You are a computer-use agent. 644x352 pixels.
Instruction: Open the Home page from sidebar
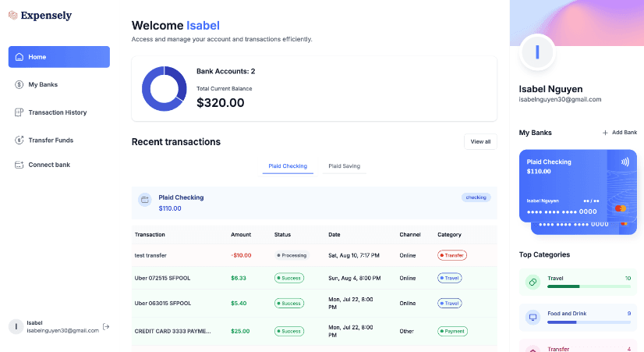(59, 57)
